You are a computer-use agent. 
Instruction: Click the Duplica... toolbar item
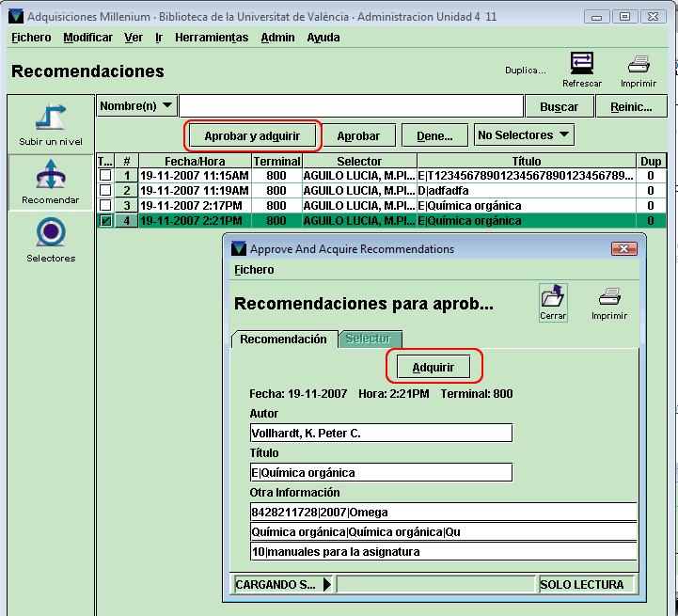coord(525,71)
